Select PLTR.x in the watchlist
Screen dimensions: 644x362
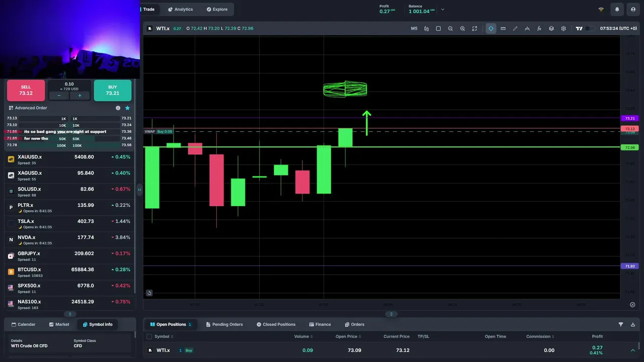pos(69,208)
